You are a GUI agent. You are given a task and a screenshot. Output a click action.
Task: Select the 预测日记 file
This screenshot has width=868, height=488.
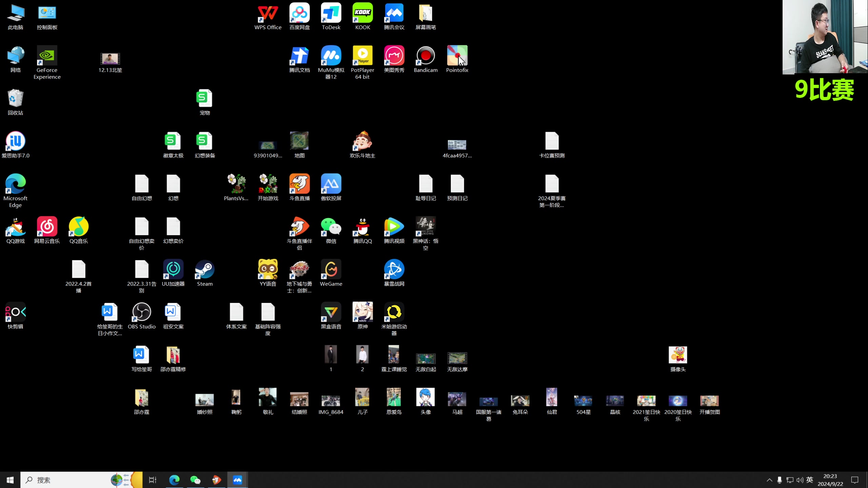coord(457,188)
